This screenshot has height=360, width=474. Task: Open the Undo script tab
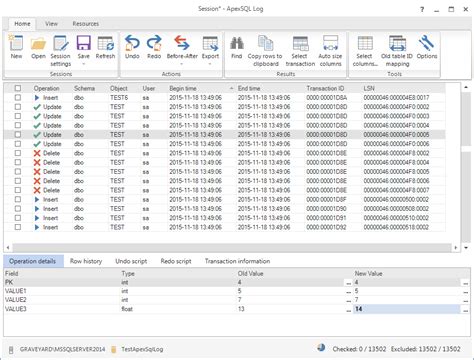coord(131,261)
